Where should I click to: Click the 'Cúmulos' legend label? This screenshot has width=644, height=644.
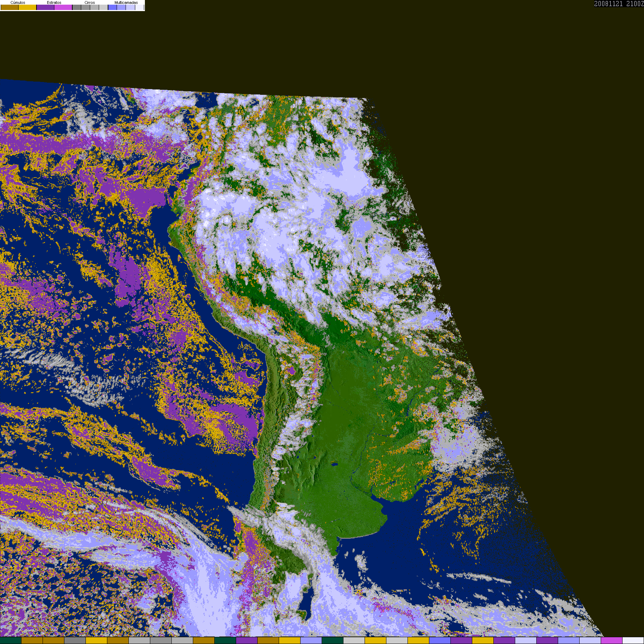[18, 3]
